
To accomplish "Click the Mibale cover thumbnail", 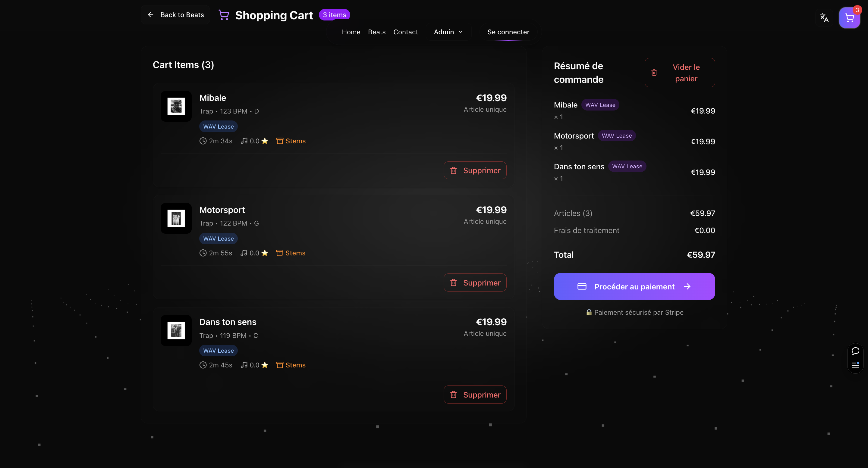I will click(x=176, y=106).
